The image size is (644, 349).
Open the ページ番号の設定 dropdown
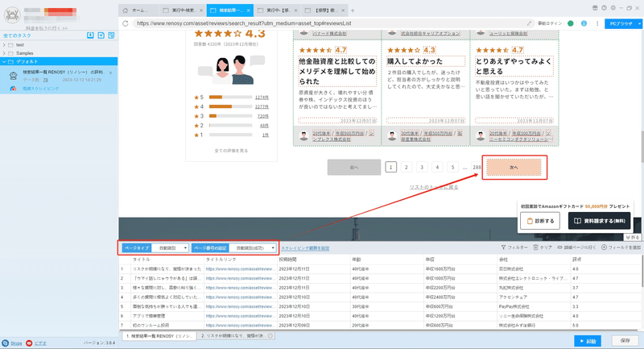click(x=253, y=248)
